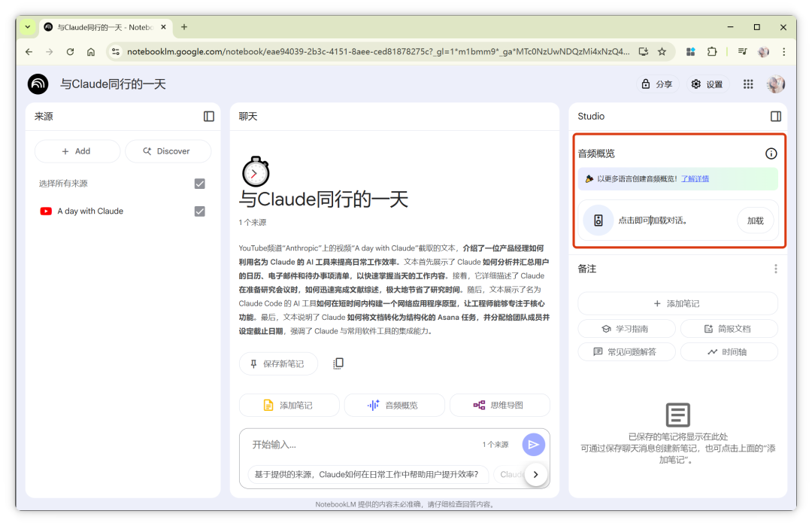812x526 pixels.
Task: Go forward in browser history
Action: (49, 51)
